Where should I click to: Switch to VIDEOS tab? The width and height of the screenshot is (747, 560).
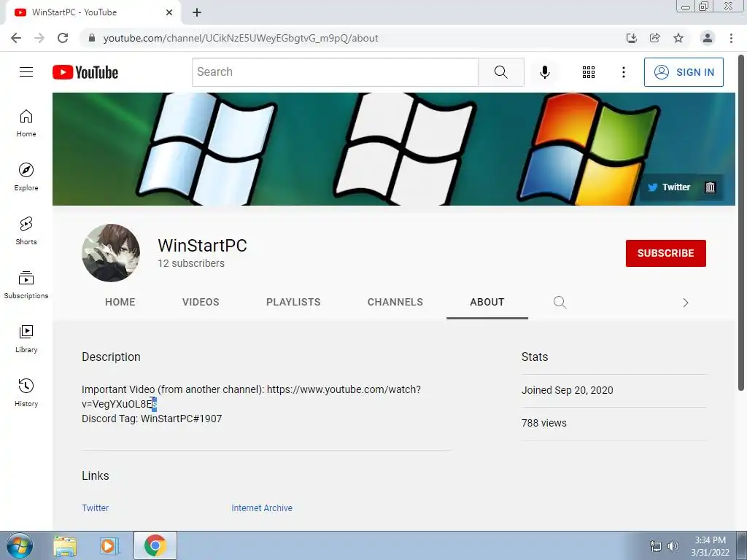pyautogui.click(x=201, y=302)
